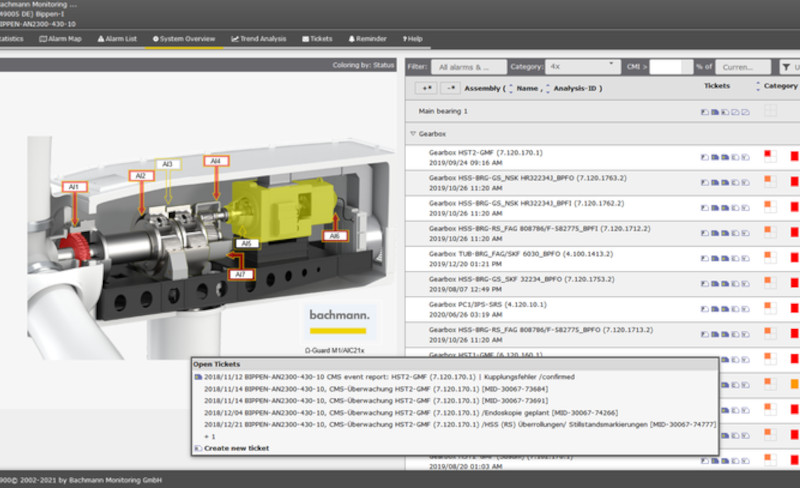Click the 'Coloring by: Status' label
The height and width of the screenshot is (488, 800).
coord(363,65)
